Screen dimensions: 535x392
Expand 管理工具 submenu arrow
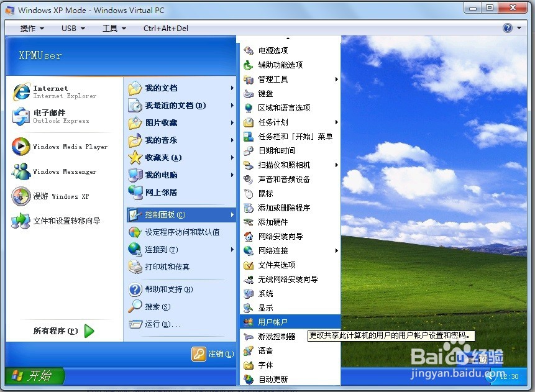click(336, 79)
